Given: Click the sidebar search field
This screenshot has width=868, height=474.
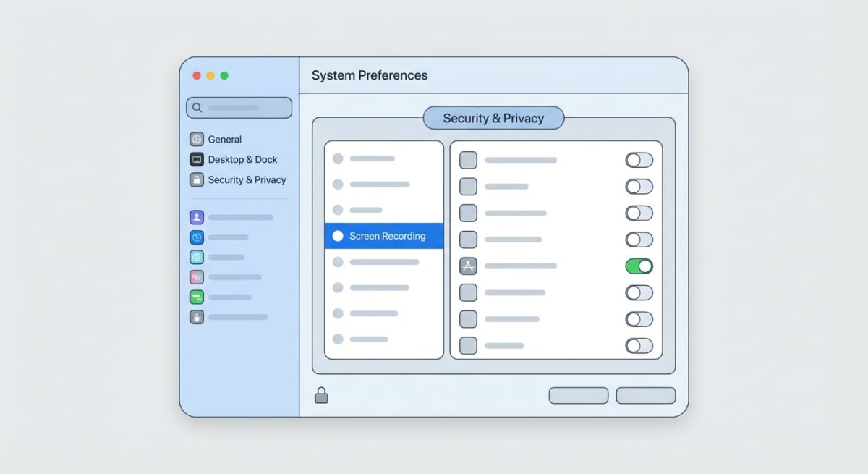Looking at the screenshot, I should (x=239, y=107).
